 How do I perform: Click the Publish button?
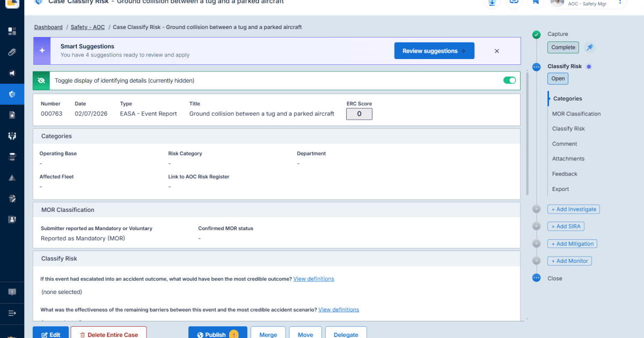[x=217, y=333]
